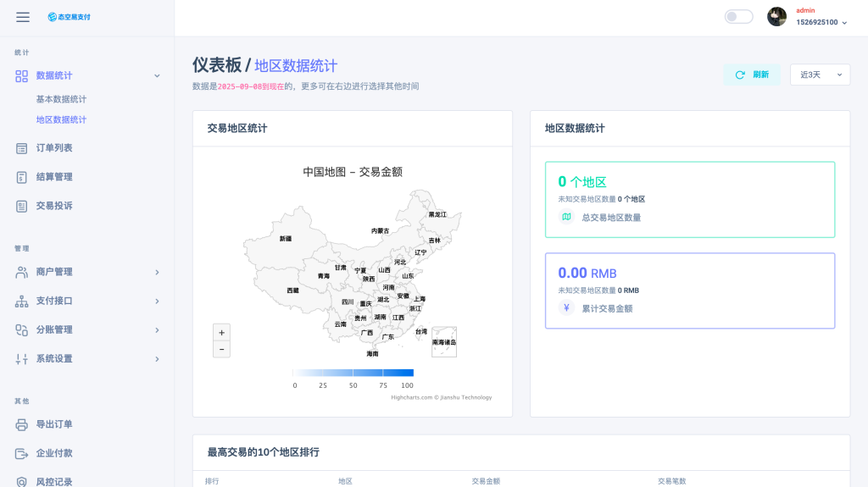
Task: Click the 风控记录 shield icon
Action: [21, 482]
